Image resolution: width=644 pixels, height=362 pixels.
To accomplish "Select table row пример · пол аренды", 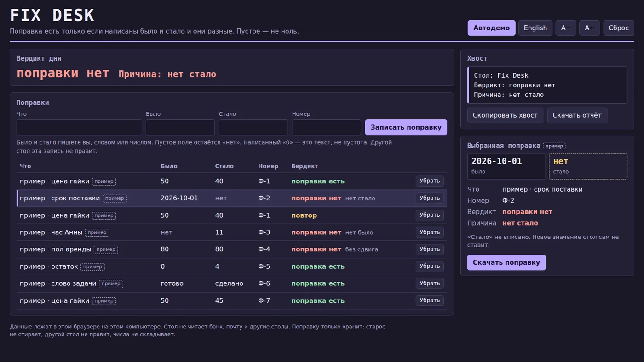I will click(x=231, y=249).
